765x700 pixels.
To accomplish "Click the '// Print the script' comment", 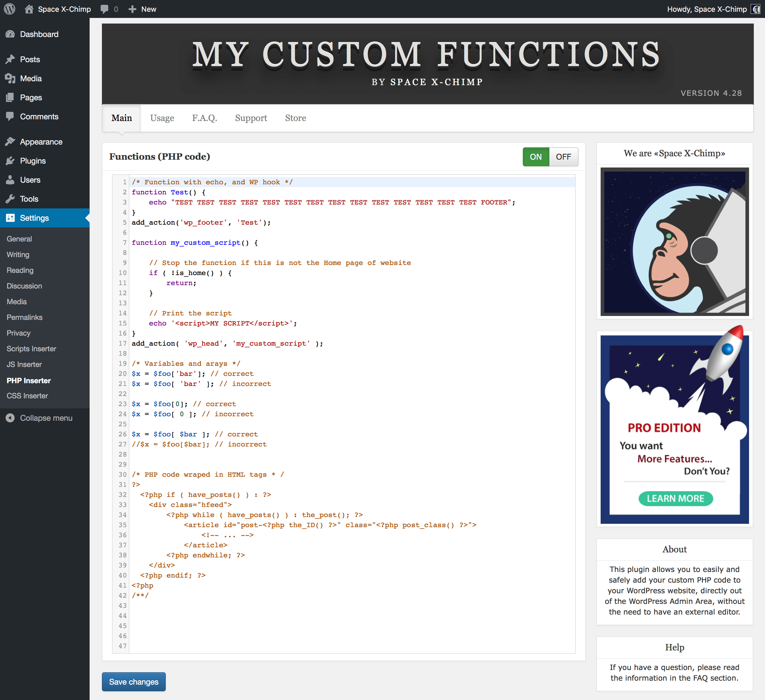I will (190, 313).
